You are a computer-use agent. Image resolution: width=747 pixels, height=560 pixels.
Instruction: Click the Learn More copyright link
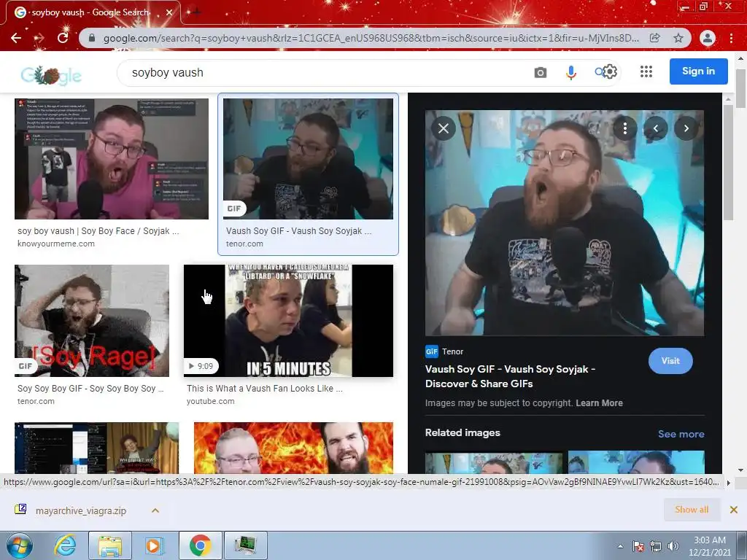point(599,402)
